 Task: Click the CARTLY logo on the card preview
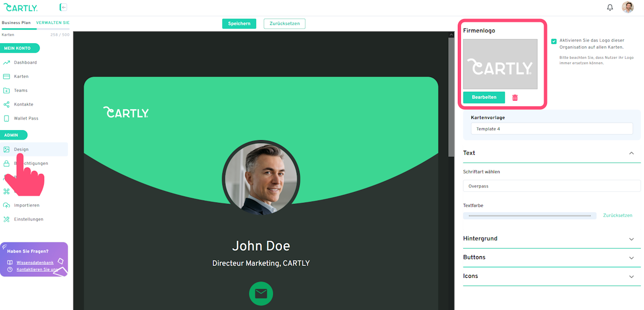tap(126, 113)
